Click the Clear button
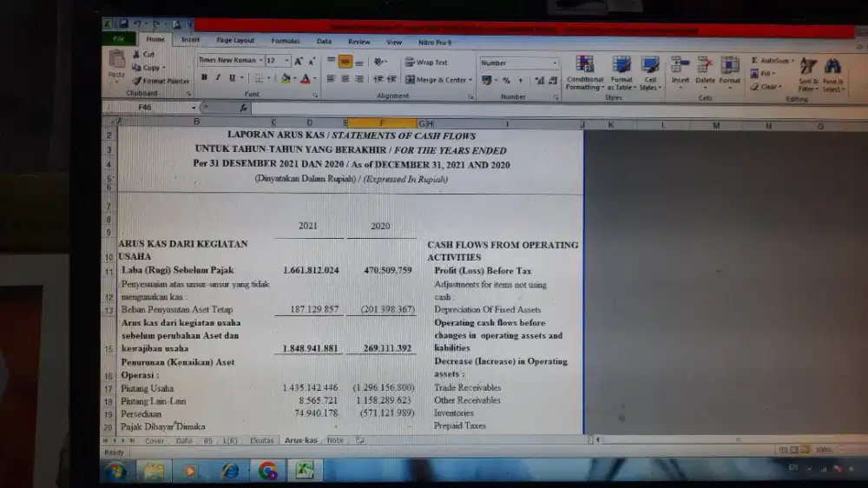Image resolution: width=868 pixels, height=488 pixels. [766, 87]
